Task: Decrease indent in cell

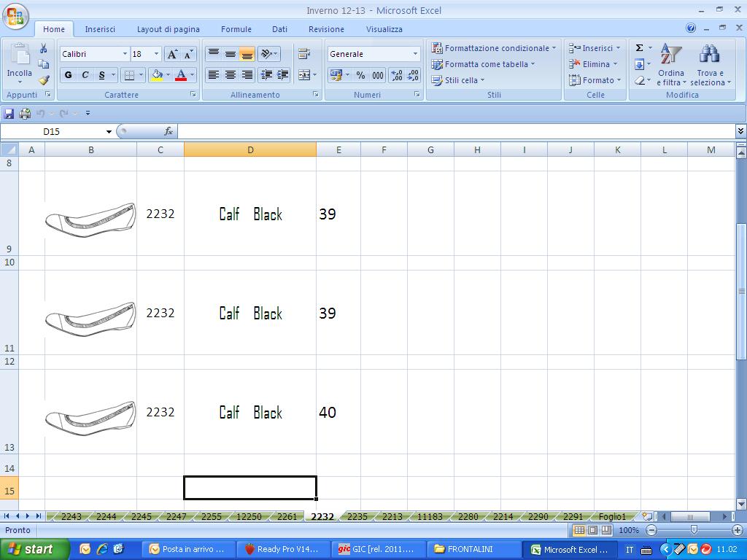Action: pos(266,75)
